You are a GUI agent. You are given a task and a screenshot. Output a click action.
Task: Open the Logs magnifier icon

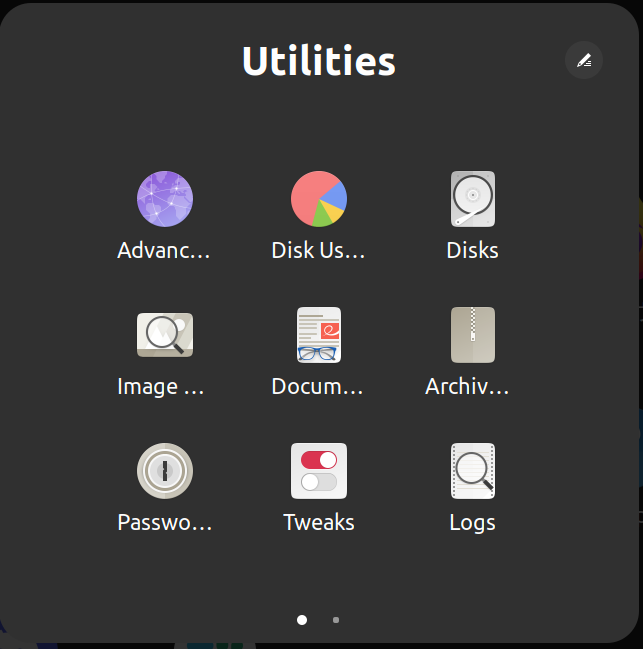pos(473,471)
